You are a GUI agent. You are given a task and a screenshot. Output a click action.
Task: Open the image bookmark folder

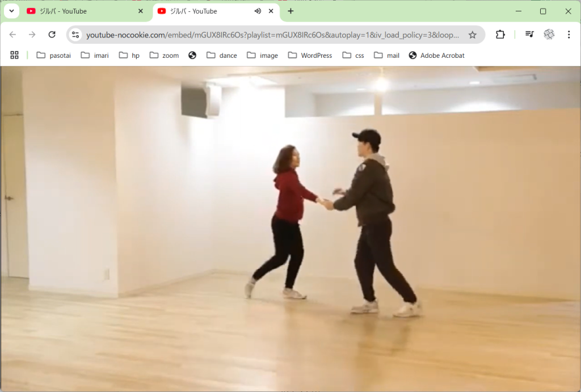tap(262, 55)
